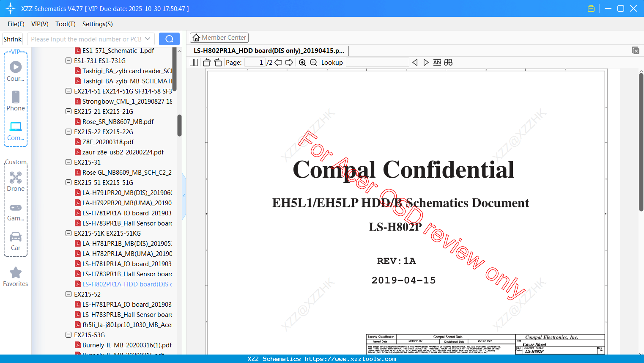
Task: Collapse the EX215-51 EX215-51G folder
Action: (x=69, y=182)
